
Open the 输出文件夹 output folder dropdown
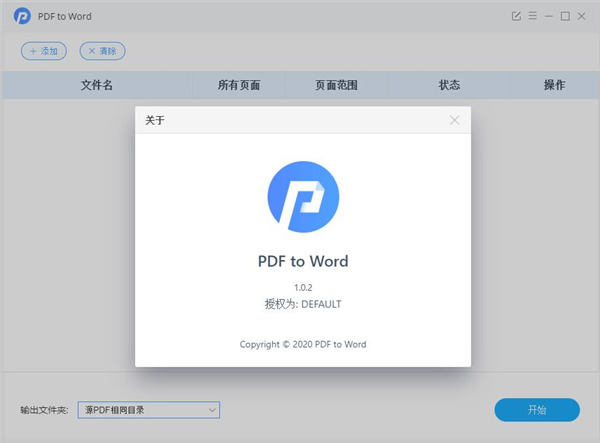click(148, 410)
